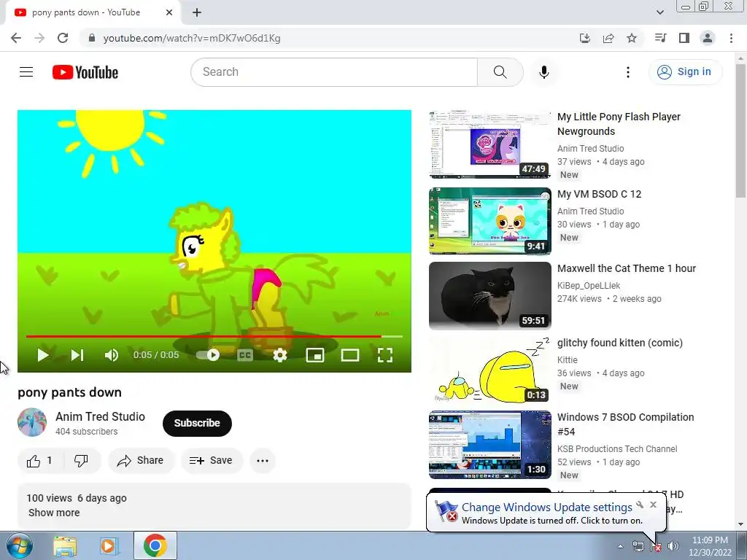
Task: Launch Windows Media Player from taskbar
Action: click(109, 546)
